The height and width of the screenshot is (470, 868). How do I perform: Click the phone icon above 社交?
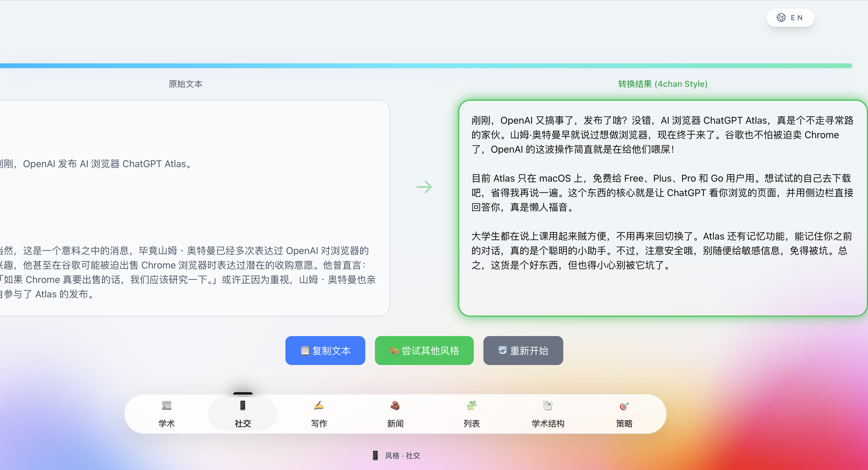pyautogui.click(x=243, y=405)
